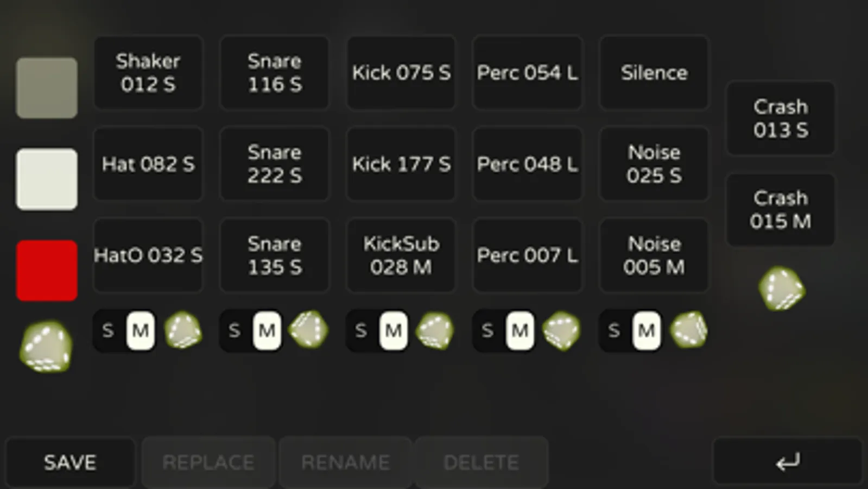This screenshot has height=489, width=868.
Task: Randomize the Perc column samples
Action: click(x=562, y=330)
